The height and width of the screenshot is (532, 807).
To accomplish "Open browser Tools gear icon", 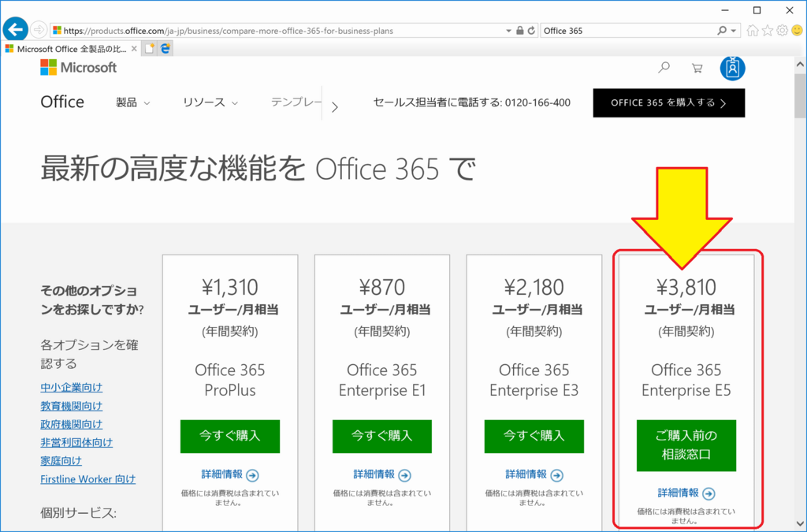I will [x=783, y=31].
